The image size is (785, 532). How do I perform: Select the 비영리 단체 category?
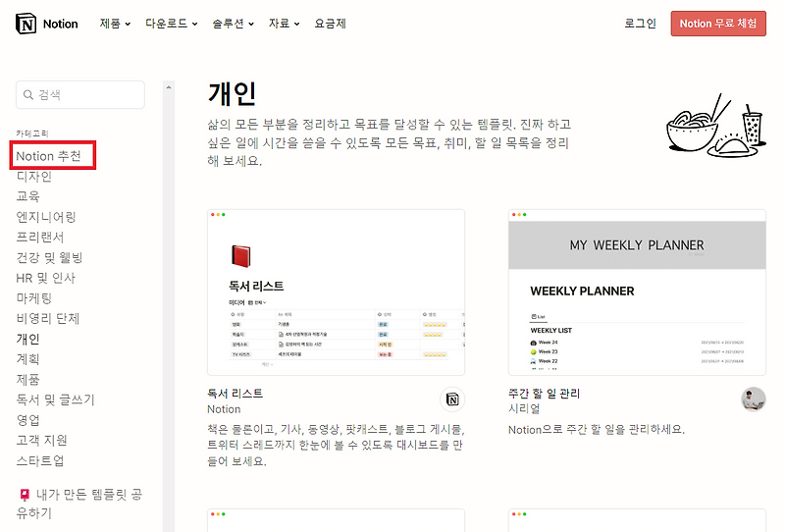click(x=47, y=319)
